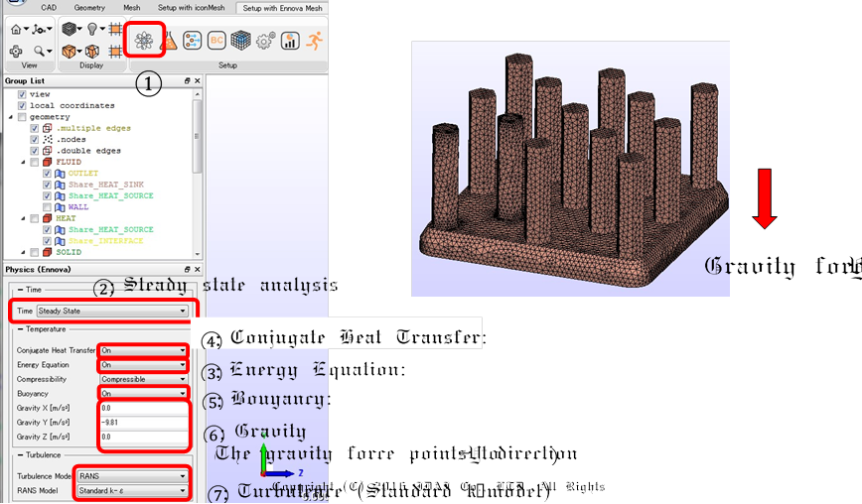The image size is (862, 504).
Task: Open the Buoyancy dropdown
Action: [x=143, y=394]
